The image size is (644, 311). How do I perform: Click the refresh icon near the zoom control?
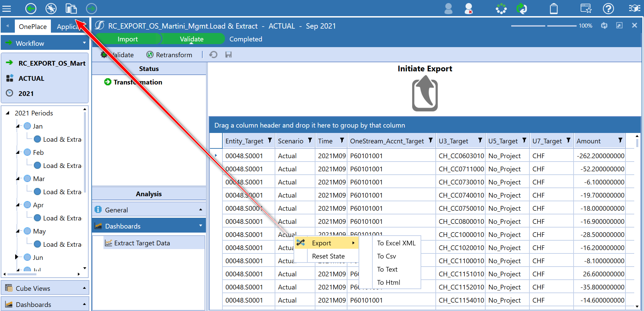[x=604, y=26]
